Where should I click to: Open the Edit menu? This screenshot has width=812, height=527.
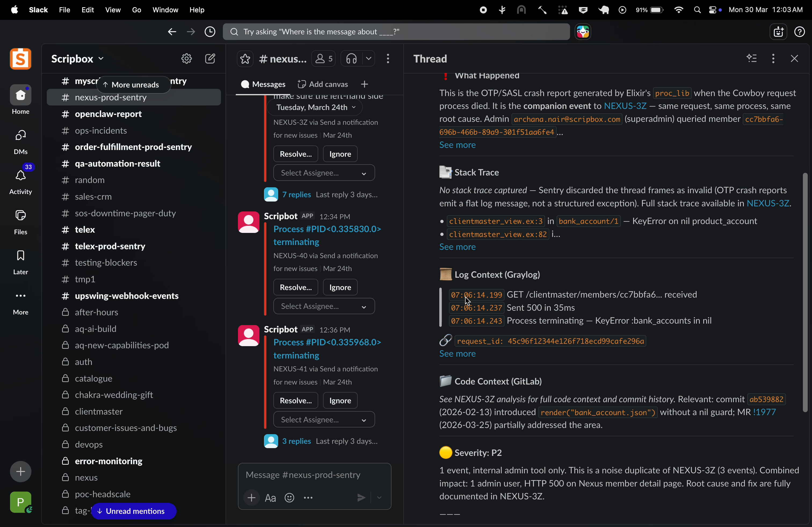(x=88, y=10)
